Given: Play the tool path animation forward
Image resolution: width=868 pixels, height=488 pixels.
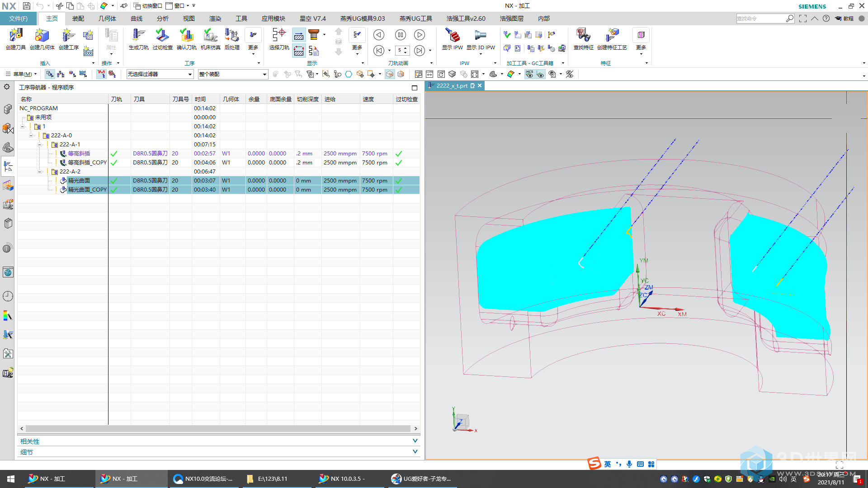Looking at the screenshot, I should (x=420, y=35).
